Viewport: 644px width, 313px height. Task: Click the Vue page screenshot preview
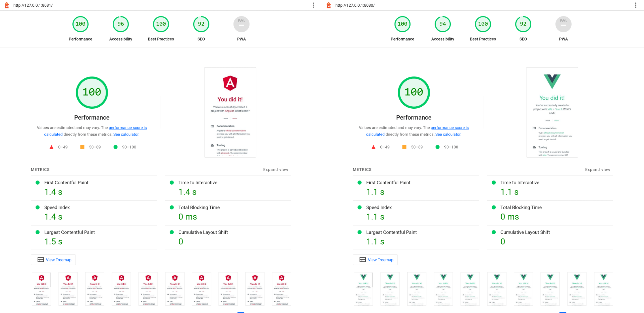pos(552,112)
